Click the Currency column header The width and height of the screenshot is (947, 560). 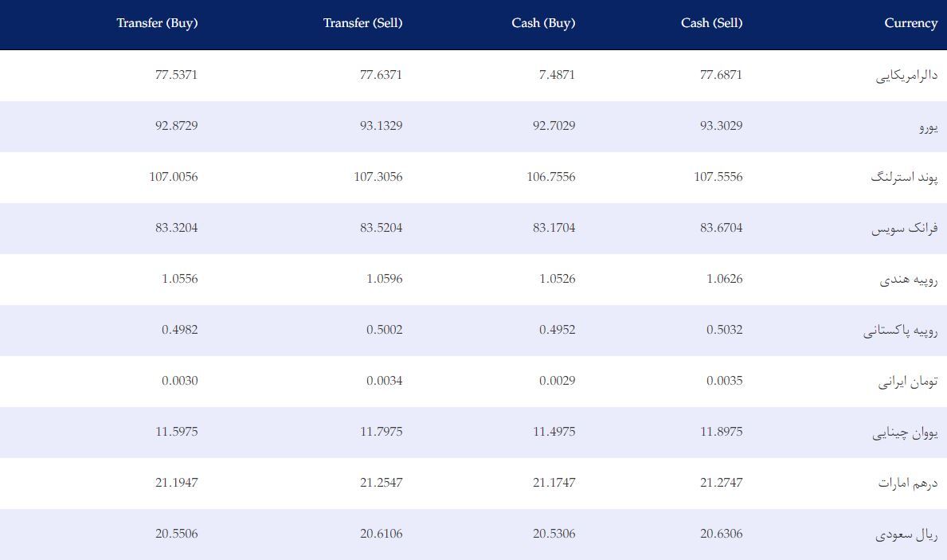911,24
